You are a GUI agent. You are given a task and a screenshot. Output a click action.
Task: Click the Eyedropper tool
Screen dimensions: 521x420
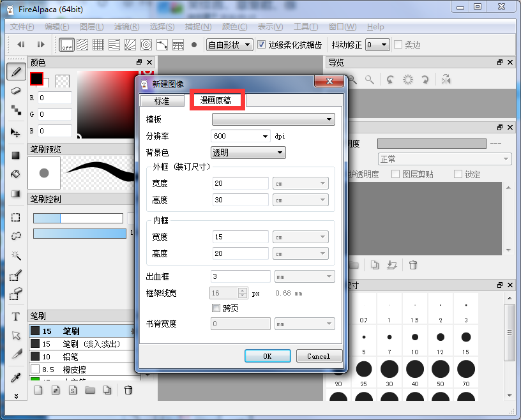click(16, 377)
